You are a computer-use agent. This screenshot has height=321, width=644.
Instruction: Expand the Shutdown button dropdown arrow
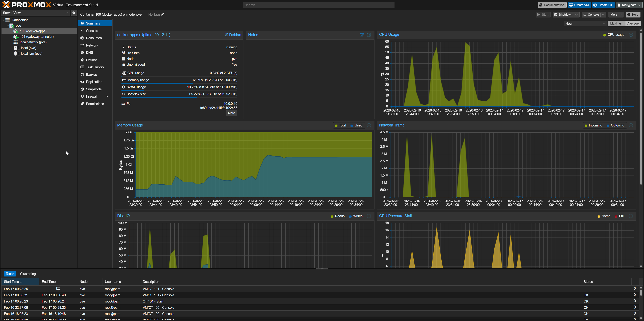(x=576, y=14)
